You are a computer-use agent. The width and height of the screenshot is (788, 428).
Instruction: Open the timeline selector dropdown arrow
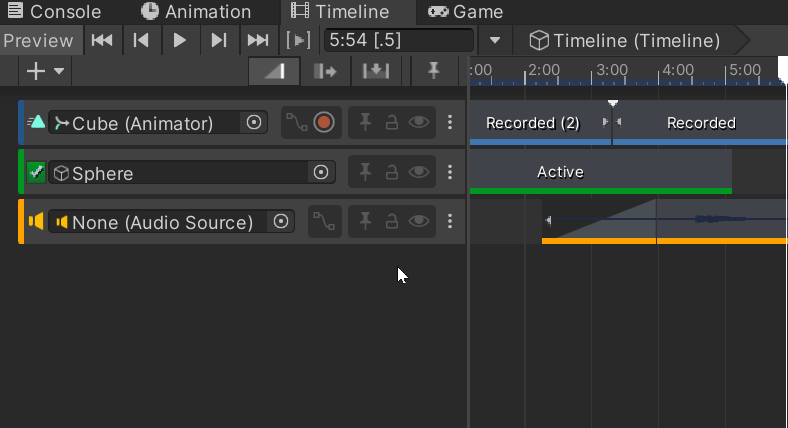(495, 40)
